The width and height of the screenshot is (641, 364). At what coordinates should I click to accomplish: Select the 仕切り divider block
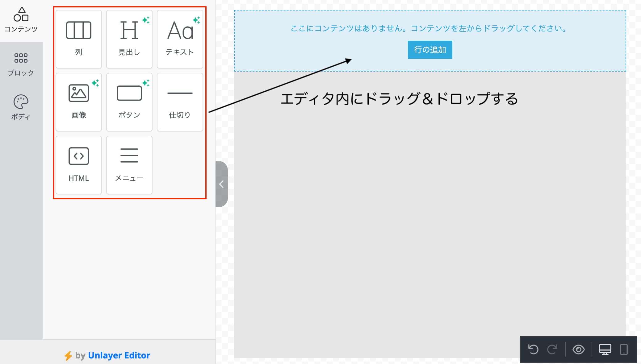[x=180, y=102]
